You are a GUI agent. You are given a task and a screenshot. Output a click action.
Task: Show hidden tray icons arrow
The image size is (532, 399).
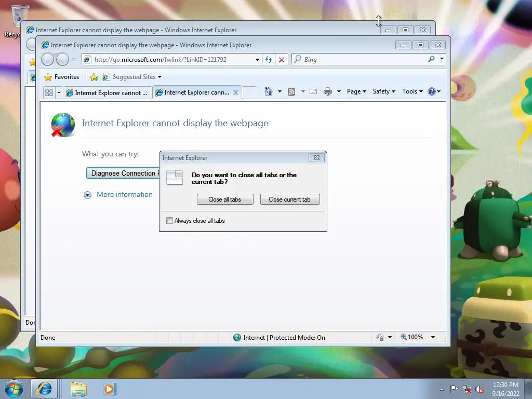[x=442, y=389]
